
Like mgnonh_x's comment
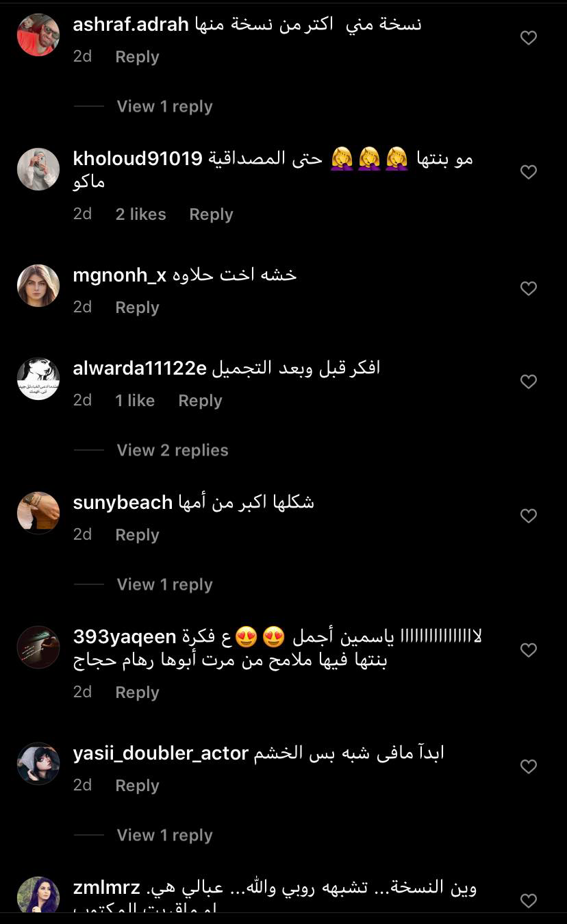click(x=529, y=288)
